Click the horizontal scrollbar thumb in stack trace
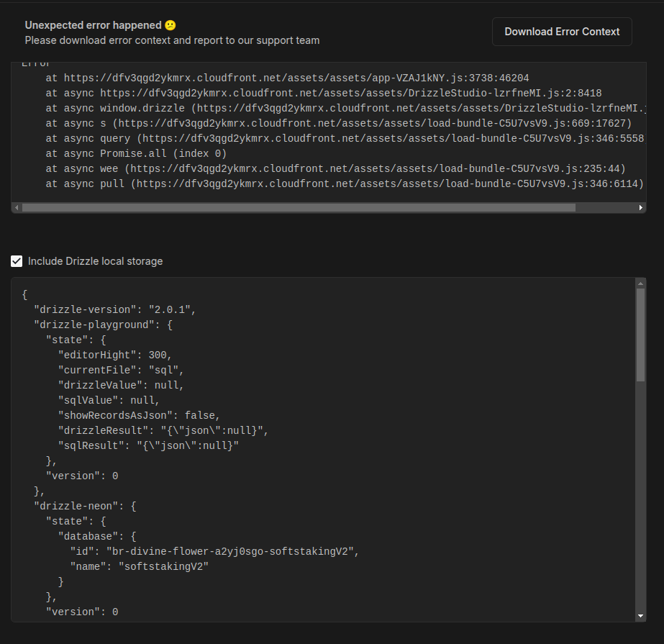The height and width of the screenshot is (644, 664). coord(299,208)
